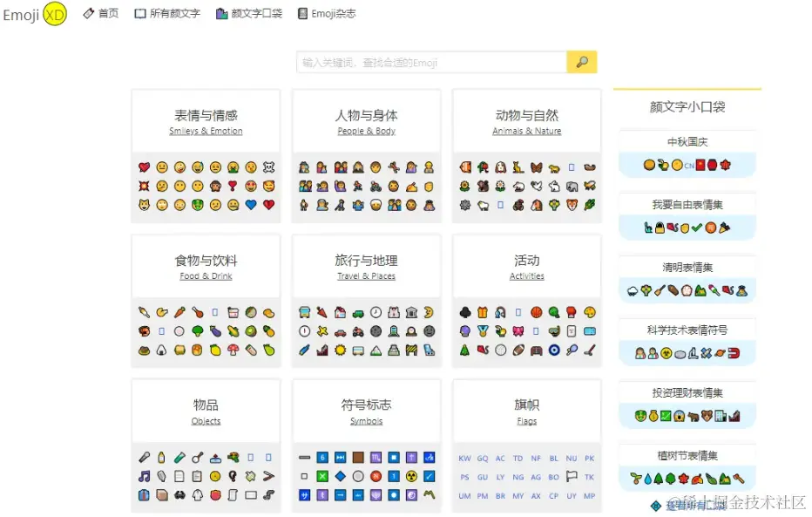Image resolution: width=812 pixels, height=517 pixels.
Task: Select the tiger face emoji
Action: pos(572,205)
